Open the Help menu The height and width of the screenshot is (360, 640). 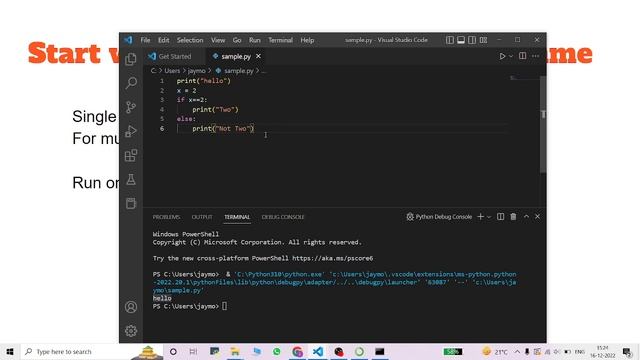(307, 40)
